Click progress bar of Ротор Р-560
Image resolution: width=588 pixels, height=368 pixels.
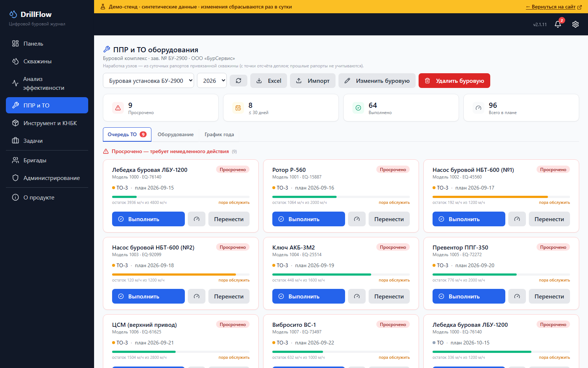[x=341, y=197]
